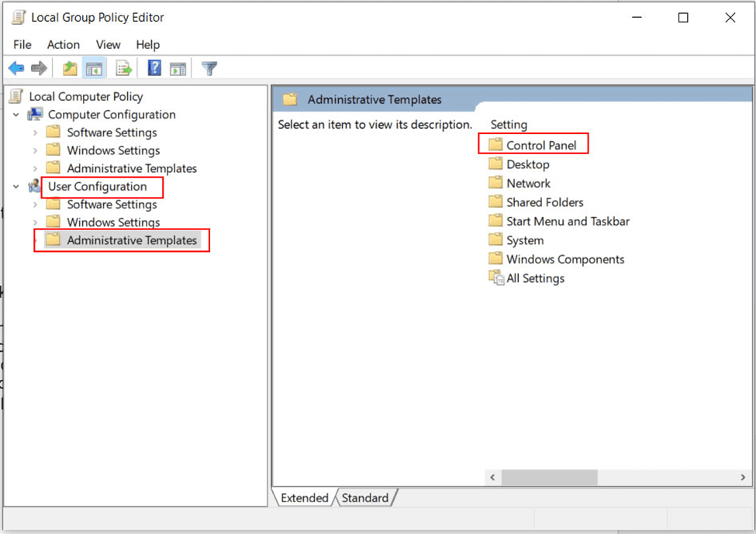Screen dimensions: 756x534
Task: Collapse the User Configuration node arrow
Action: tap(16, 187)
